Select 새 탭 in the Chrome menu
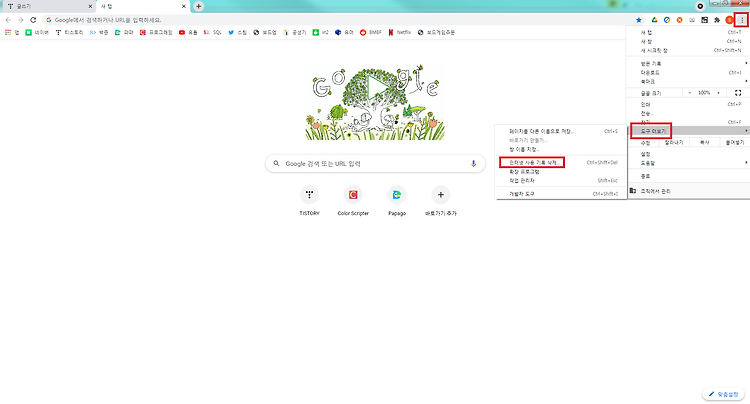The height and width of the screenshot is (404, 750). click(687, 33)
